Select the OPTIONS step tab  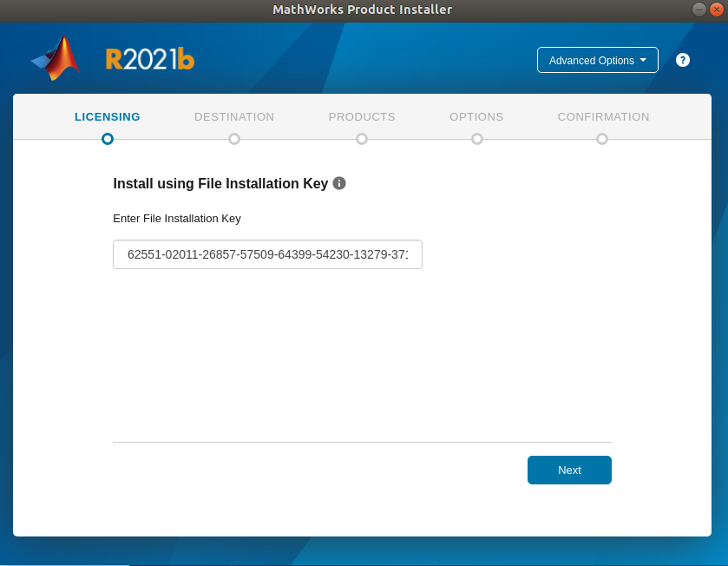tap(476, 117)
